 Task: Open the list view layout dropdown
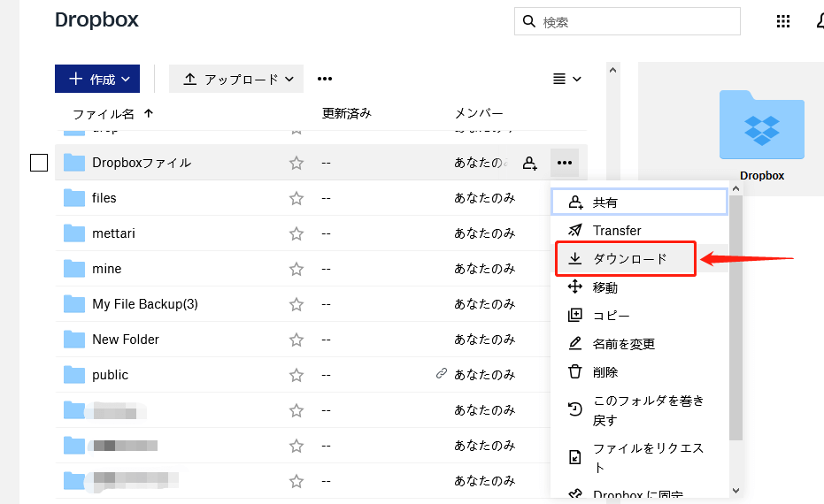click(x=567, y=79)
